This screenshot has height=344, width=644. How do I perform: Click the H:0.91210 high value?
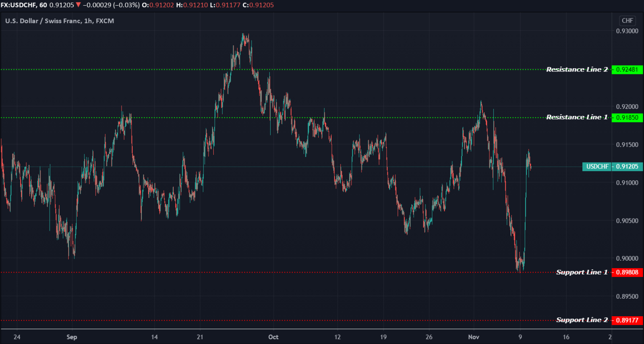pos(192,5)
